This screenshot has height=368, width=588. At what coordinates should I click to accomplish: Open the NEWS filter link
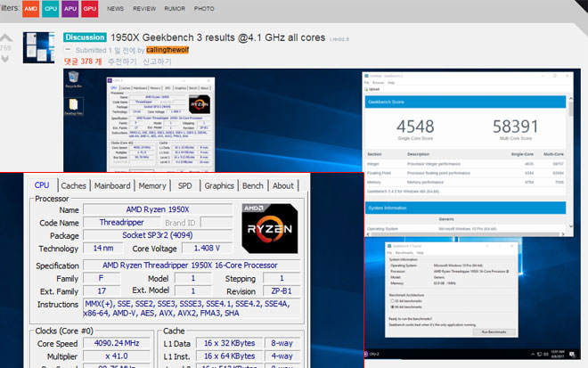click(x=115, y=9)
